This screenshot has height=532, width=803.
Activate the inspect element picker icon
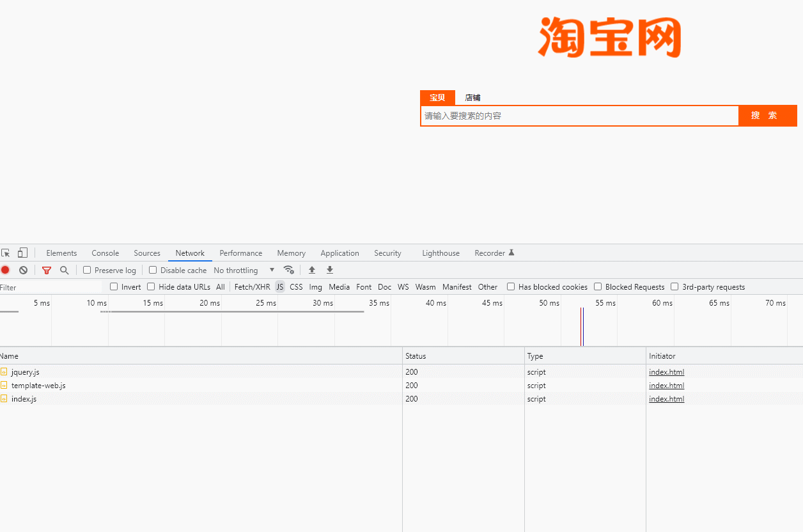pyautogui.click(x=6, y=253)
